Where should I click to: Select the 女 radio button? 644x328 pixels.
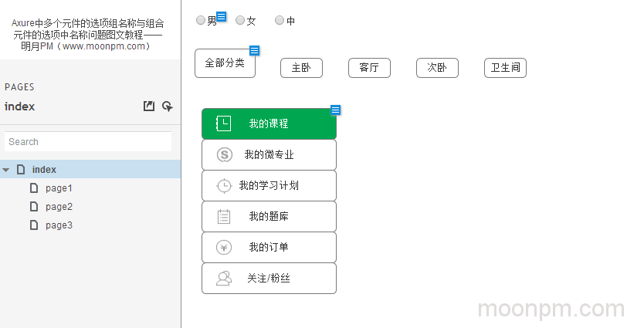tap(240, 21)
